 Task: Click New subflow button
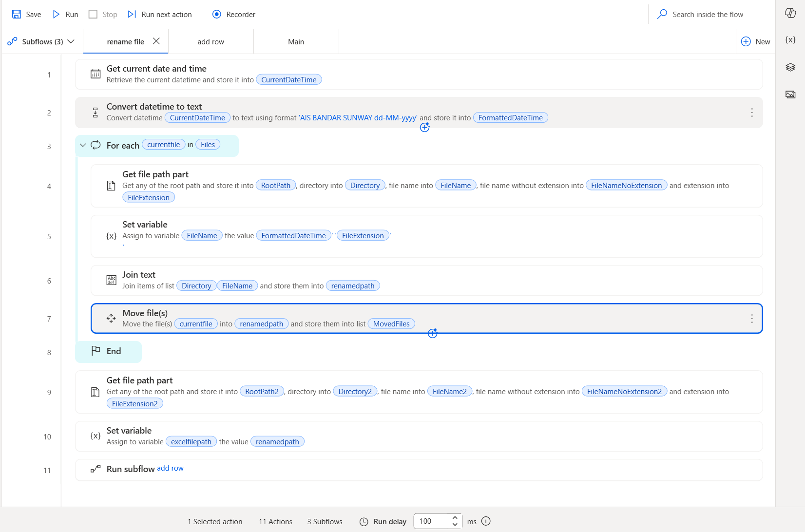click(755, 41)
